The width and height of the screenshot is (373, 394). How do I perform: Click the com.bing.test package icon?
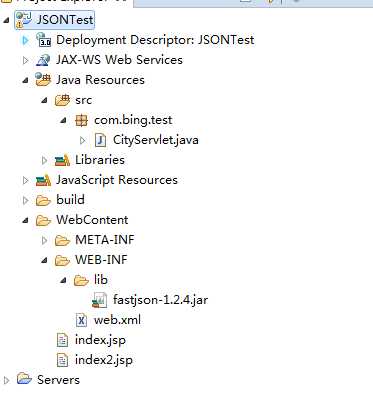point(81,120)
